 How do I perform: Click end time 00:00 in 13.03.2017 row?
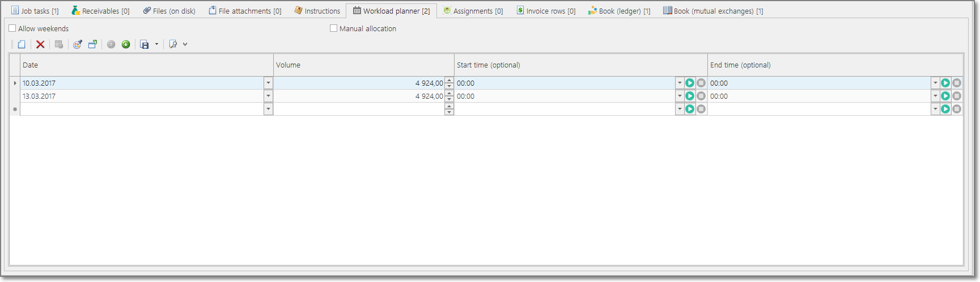click(x=820, y=96)
